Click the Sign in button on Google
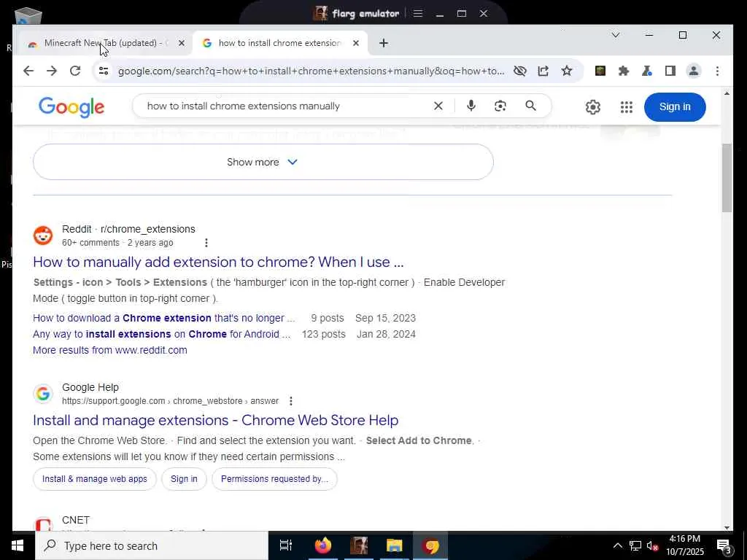 point(675,106)
